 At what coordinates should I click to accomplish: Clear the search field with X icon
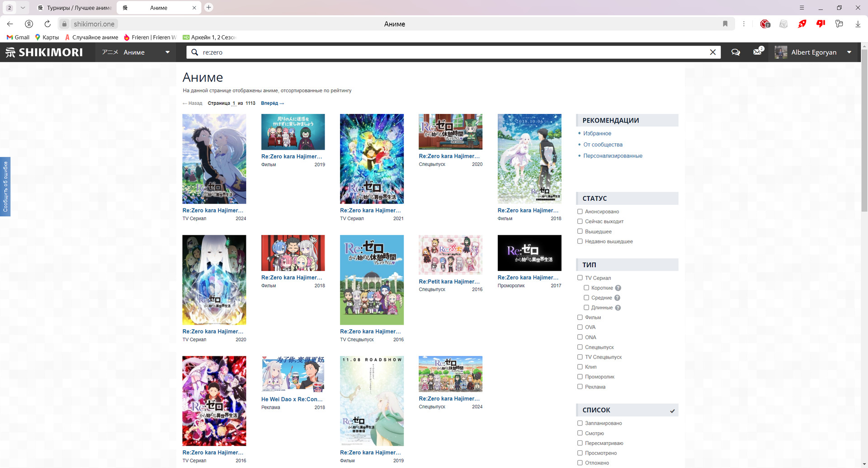coord(712,52)
